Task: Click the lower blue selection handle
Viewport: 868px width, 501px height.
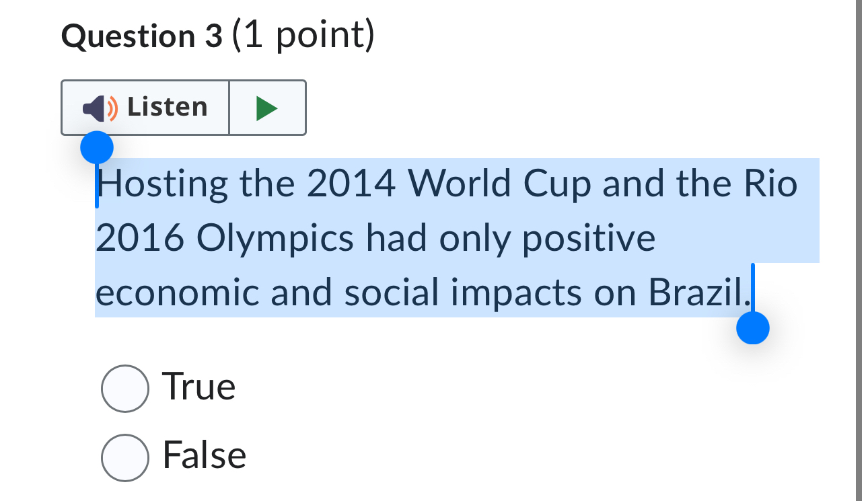Action: point(753,329)
